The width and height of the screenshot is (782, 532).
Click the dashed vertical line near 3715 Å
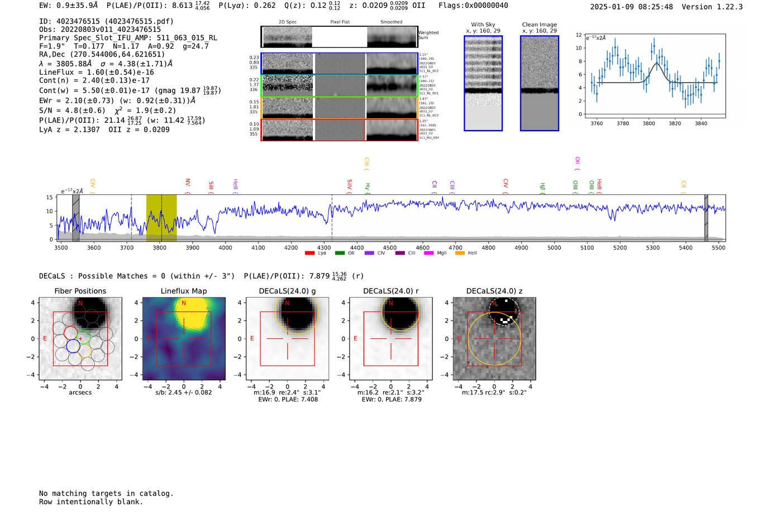(131, 218)
